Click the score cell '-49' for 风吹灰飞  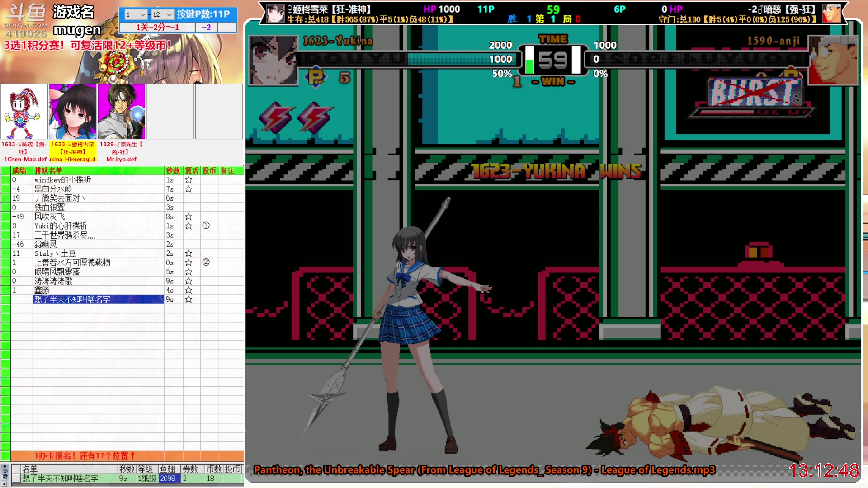tap(21, 216)
